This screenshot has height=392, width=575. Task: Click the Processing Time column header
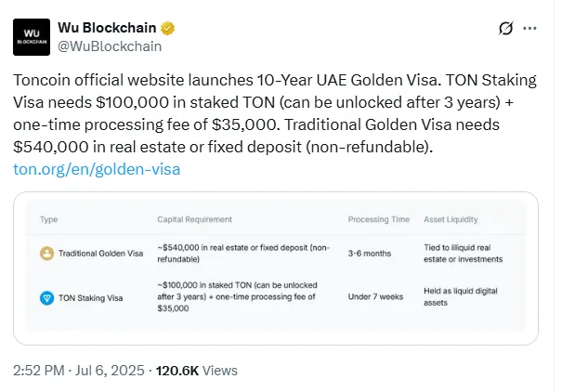point(379,219)
